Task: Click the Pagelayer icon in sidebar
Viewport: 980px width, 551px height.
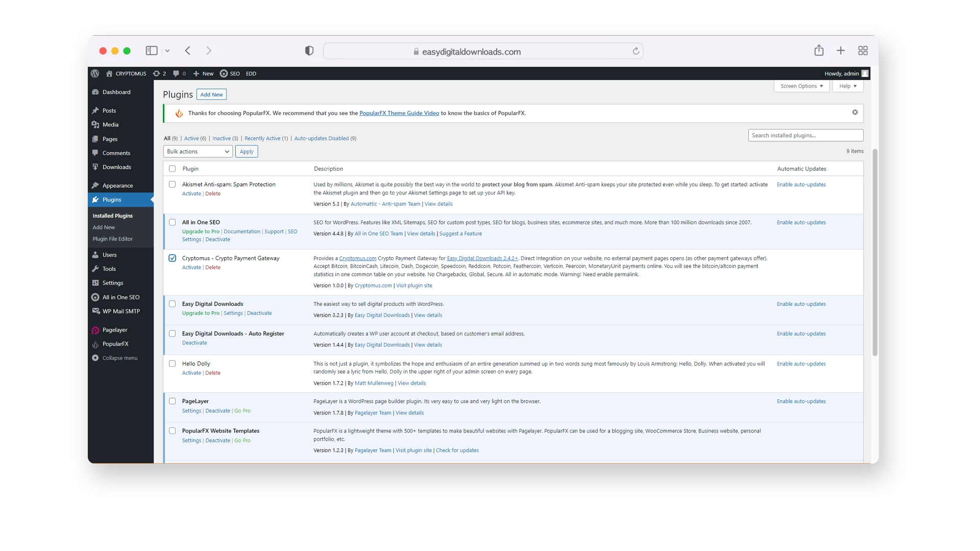Action: point(94,330)
